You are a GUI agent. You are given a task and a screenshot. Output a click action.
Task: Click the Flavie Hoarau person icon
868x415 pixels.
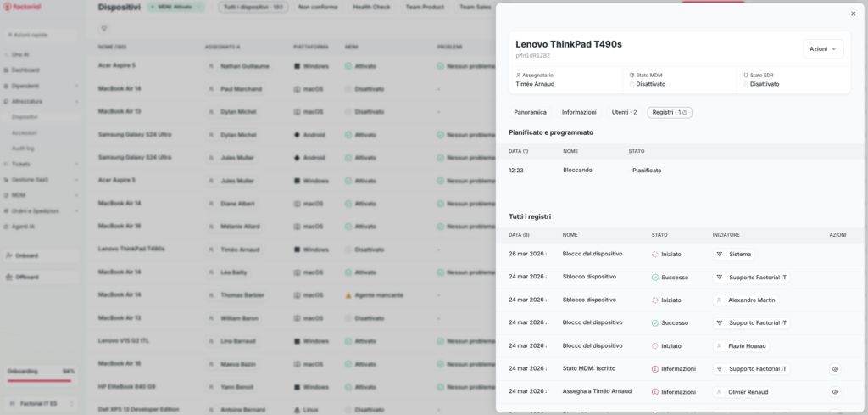click(720, 346)
